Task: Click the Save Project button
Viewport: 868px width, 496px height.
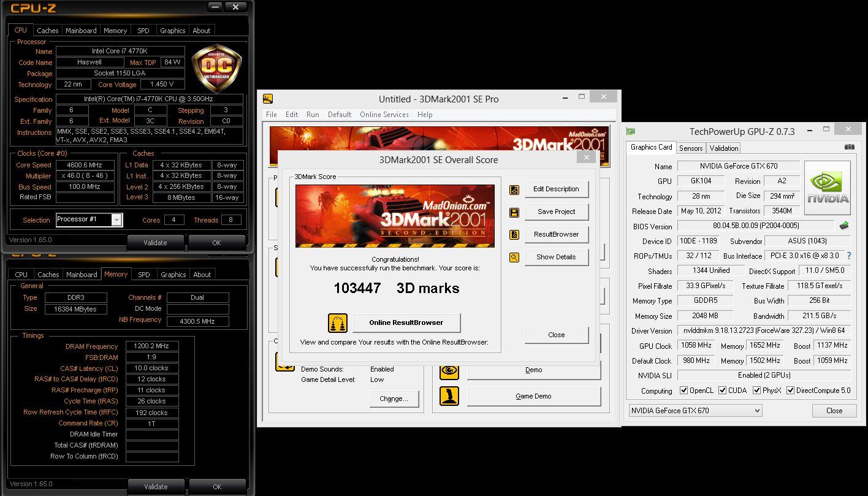Action: (x=556, y=212)
